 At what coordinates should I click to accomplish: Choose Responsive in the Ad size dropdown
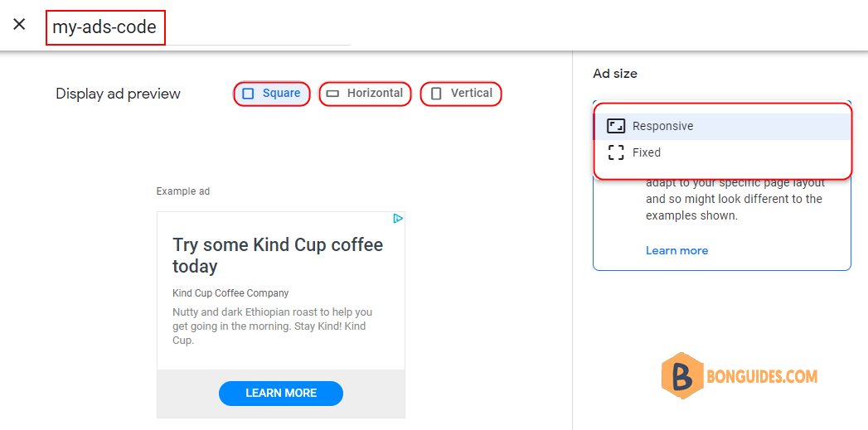click(722, 126)
